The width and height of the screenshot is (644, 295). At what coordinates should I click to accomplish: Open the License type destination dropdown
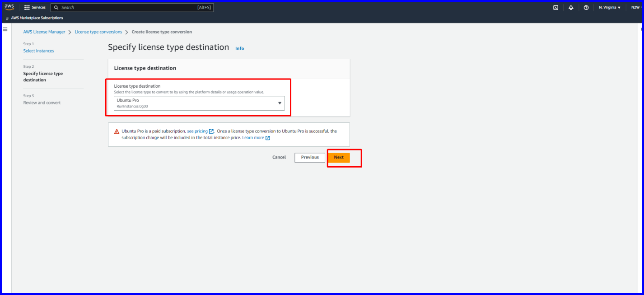pyautogui.click(x=199, y=103)
